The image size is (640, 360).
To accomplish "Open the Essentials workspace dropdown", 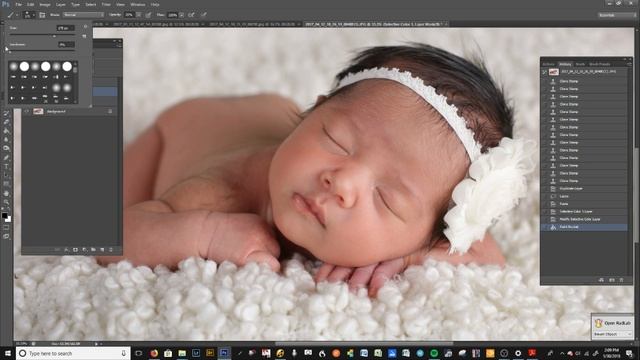I will 617,15.
